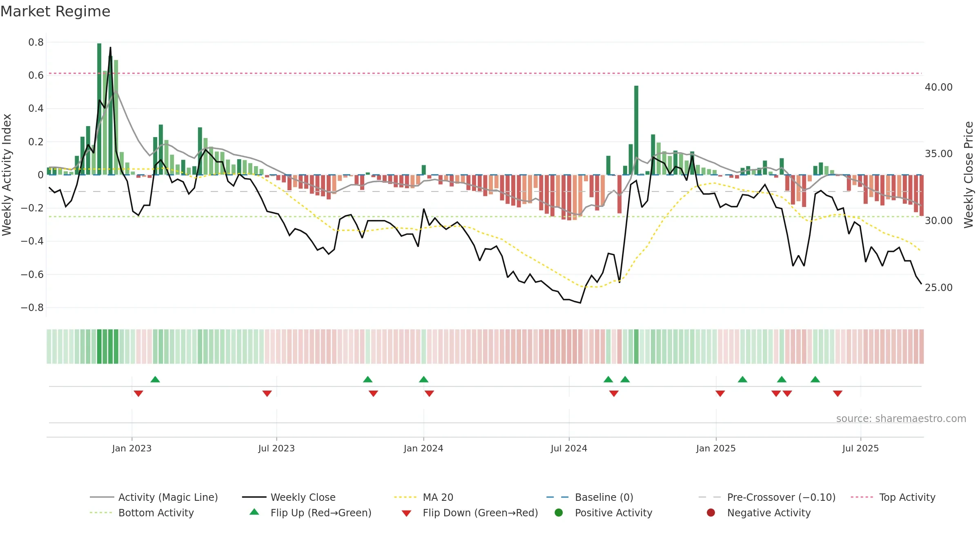The width and height of the screenshot is (980, 551).
Task: Toggle Weekly Close legend entry
Action: click(x=289, y=497)
